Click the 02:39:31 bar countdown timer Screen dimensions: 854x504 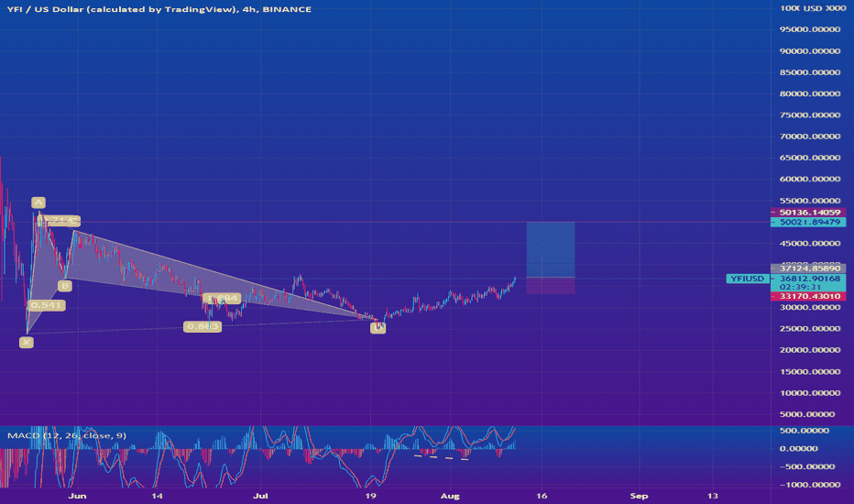click(800, 287)
